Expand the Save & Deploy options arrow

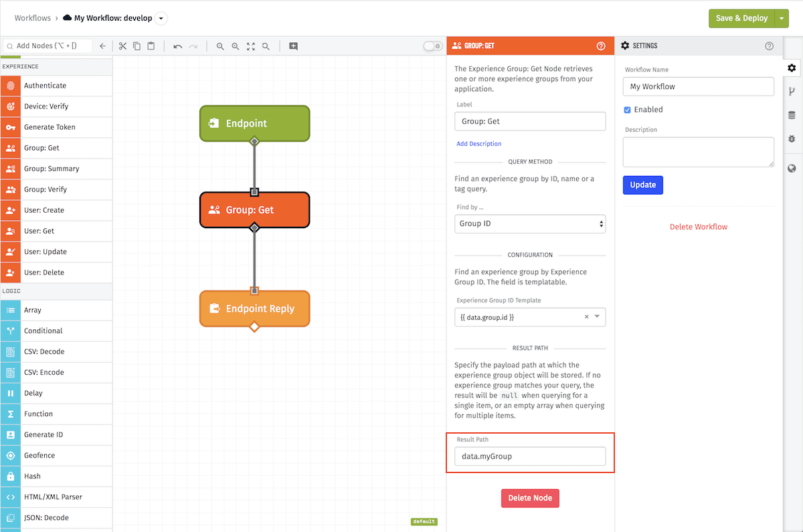782,18
